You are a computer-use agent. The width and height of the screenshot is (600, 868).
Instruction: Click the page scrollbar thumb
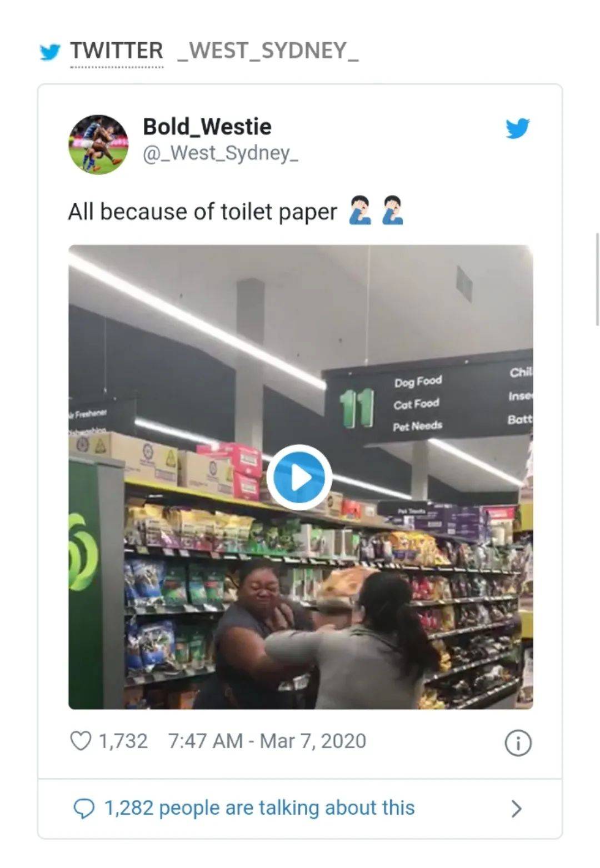(x=597, y=279)
